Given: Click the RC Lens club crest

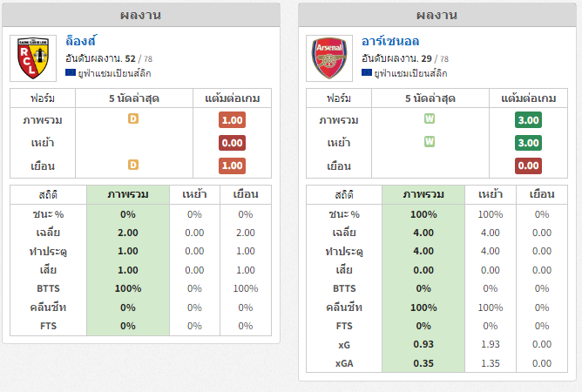Looking at the screenshot, I should point(33,58).
